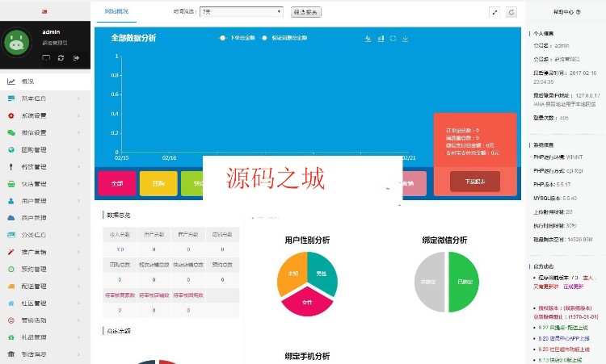Click the refresh arrows icon under admin name
606x364 pixels.
click(x=61, y=58)
